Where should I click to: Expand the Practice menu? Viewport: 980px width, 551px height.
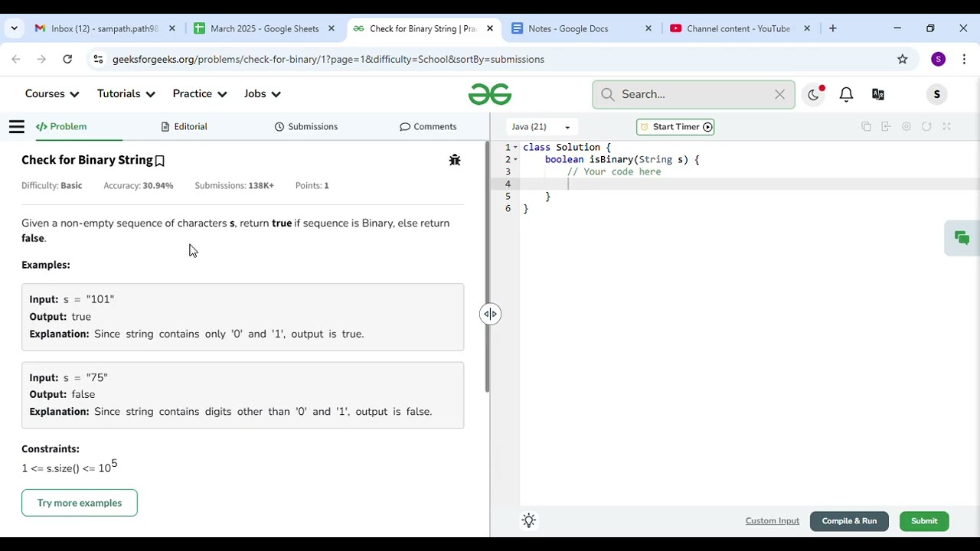pyautogui.click(x=200, y=94)
